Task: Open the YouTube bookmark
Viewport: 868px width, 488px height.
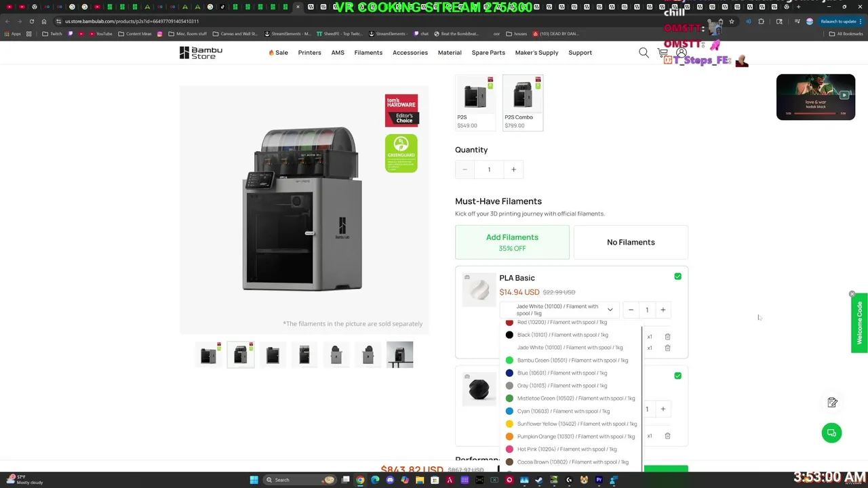Action: 100,33
